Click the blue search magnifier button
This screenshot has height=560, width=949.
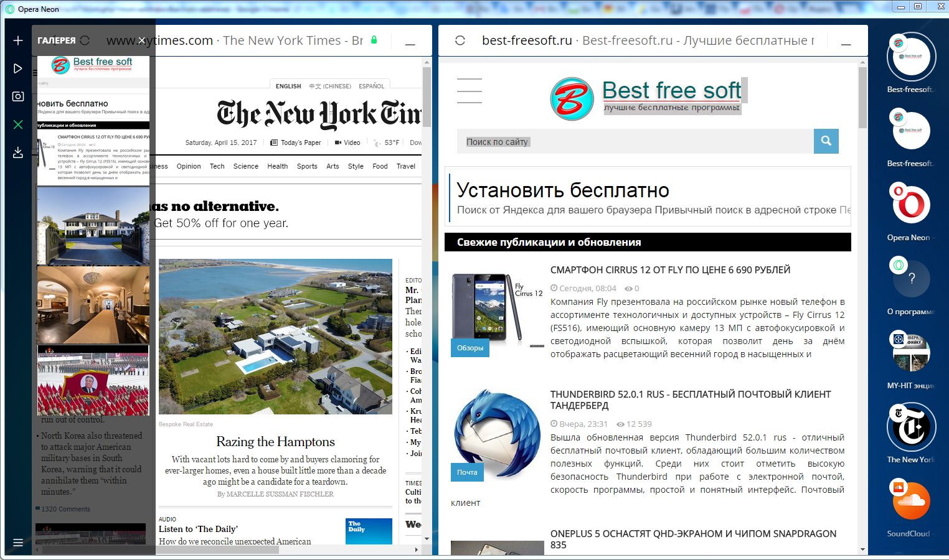826,141
